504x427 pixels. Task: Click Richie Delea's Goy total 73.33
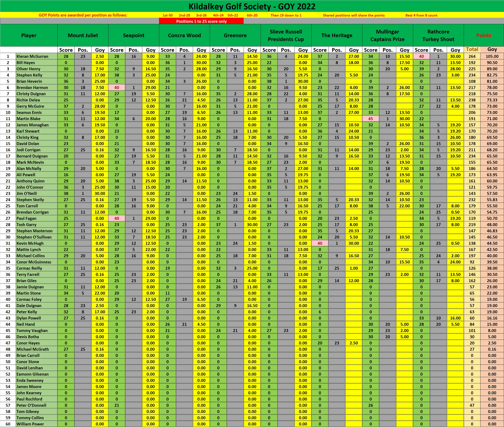tap(492, 100)
